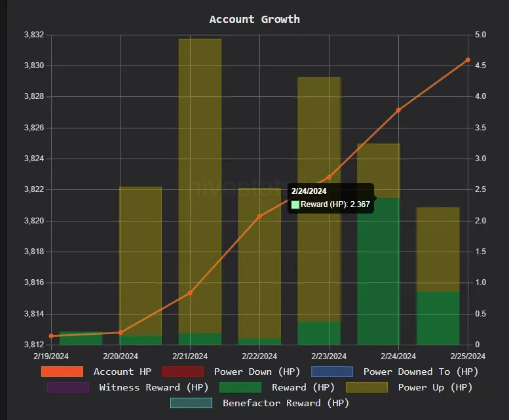Click the 3,826 left axis value

(x=34, y=128)
